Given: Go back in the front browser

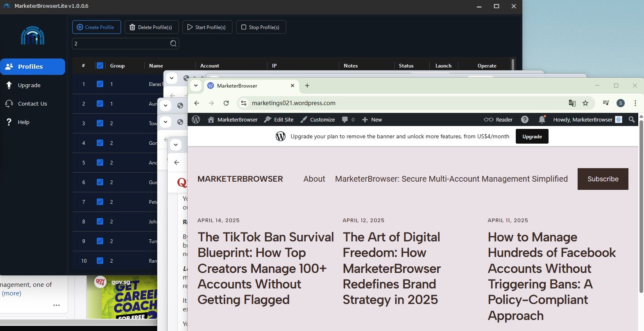Looking at the screenshot, I should [197, 103].
